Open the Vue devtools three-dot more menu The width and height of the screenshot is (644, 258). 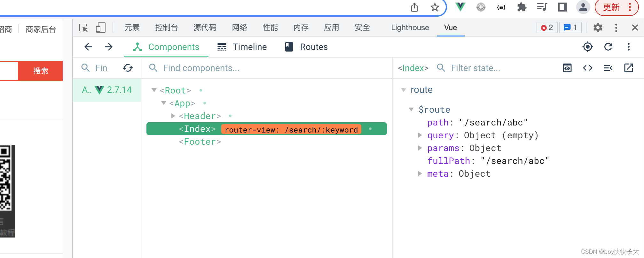629,47
